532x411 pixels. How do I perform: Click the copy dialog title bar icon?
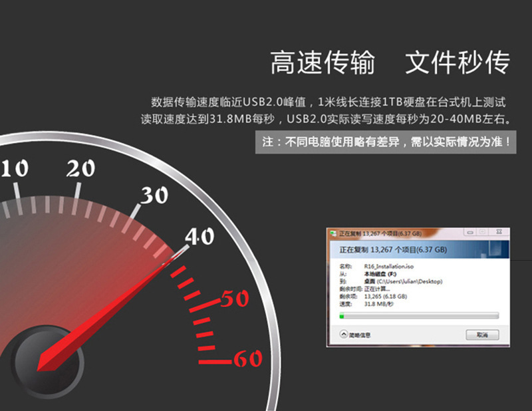334,233
